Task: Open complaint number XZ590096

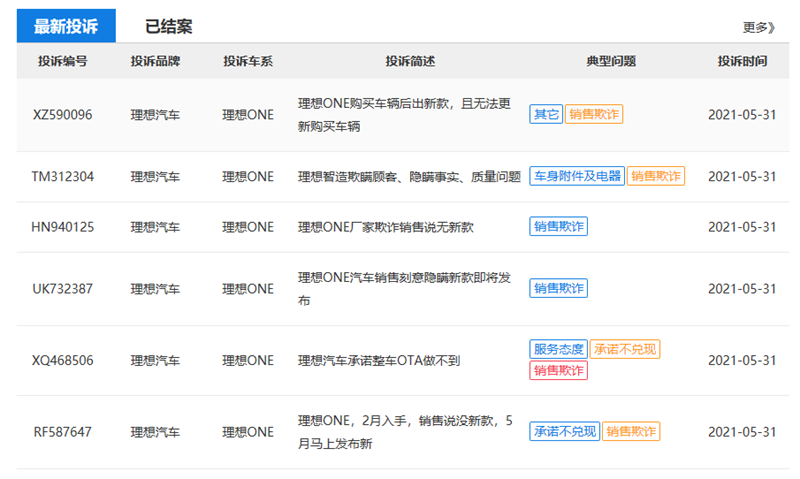Action: 62,115
